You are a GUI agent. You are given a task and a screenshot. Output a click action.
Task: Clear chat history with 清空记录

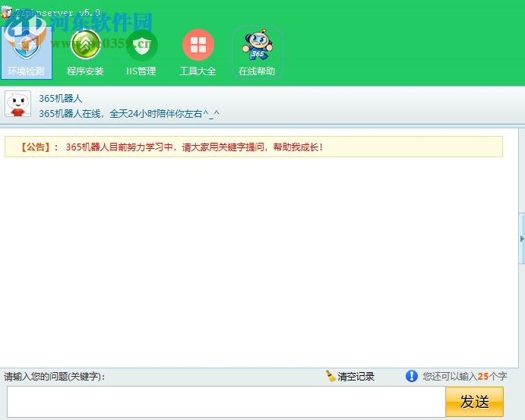pyautogui.click(x=350, y=376)
